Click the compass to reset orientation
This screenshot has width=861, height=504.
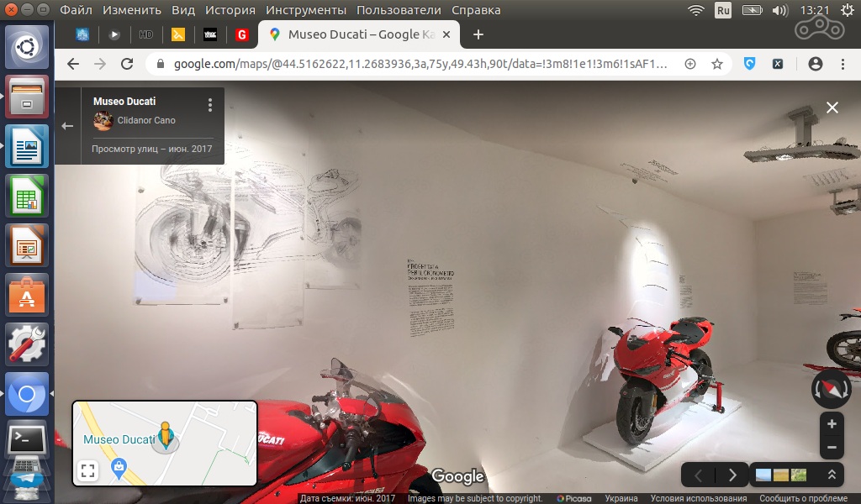click(831, 389)
